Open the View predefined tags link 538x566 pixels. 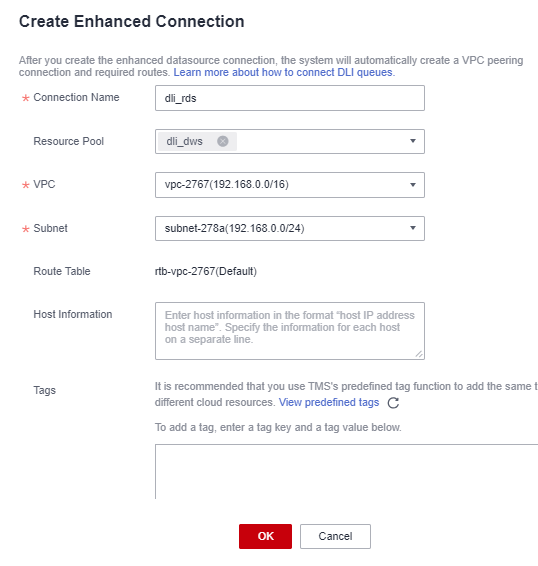(329, 402)
